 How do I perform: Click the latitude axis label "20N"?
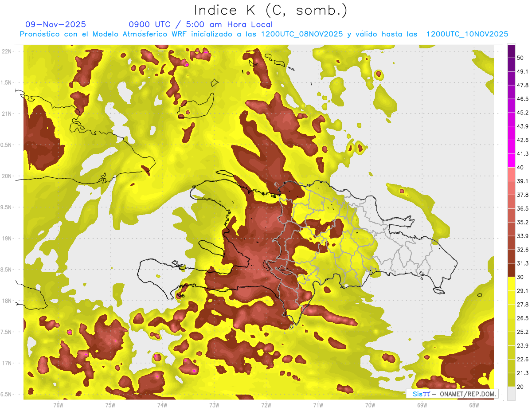click(7, 176)
